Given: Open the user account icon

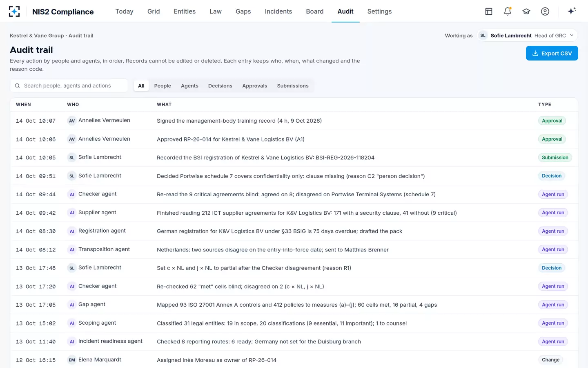Looking at the screenshot, I should (545, 11).
